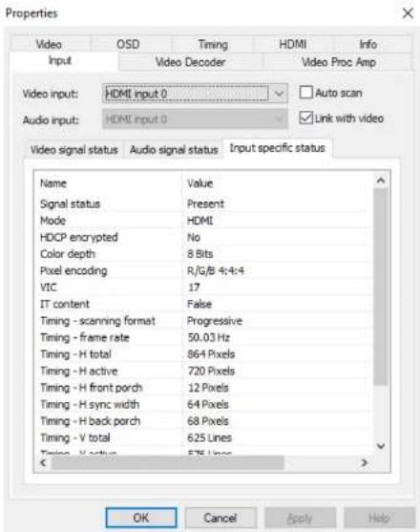The width and height of the screenshot is (420, 532).
Task: Switch to the HDMI tab
Action: point(293,45)
